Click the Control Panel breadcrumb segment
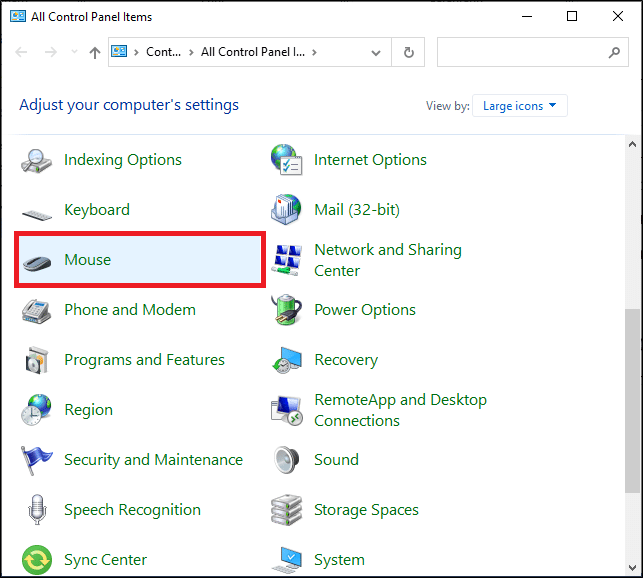The height and width of the screenshot is (578, 643). [165, 52]
